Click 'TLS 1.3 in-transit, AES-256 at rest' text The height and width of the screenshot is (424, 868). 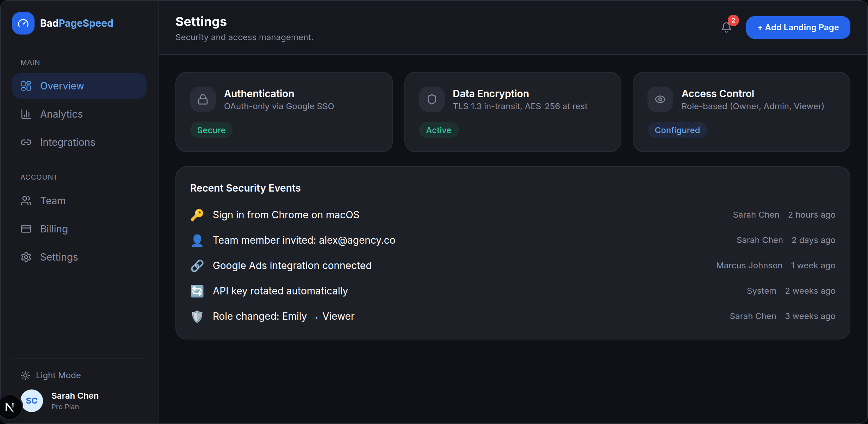click(x=520, y=106)
